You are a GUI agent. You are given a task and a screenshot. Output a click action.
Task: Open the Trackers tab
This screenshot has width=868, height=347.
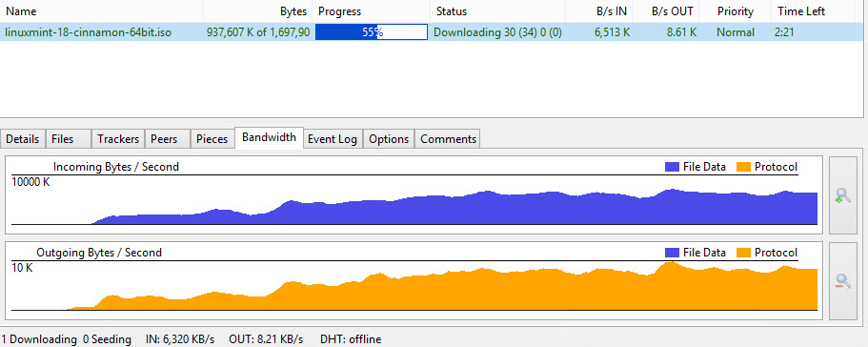(118, 139)
